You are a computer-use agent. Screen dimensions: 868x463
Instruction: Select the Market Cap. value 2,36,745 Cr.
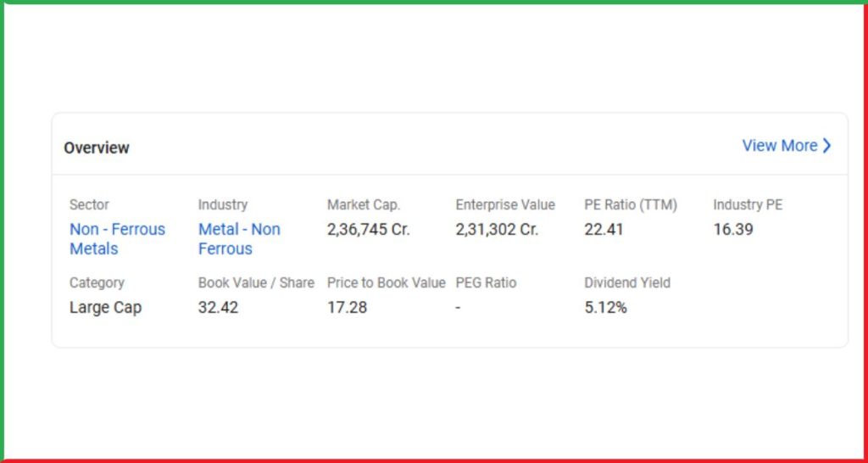coord(368,229)
